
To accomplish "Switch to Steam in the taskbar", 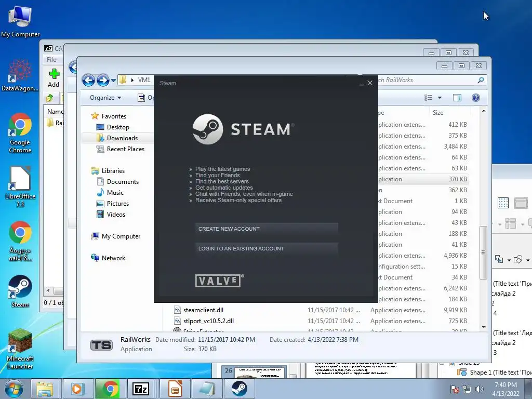I will click(x=239, y=389).
